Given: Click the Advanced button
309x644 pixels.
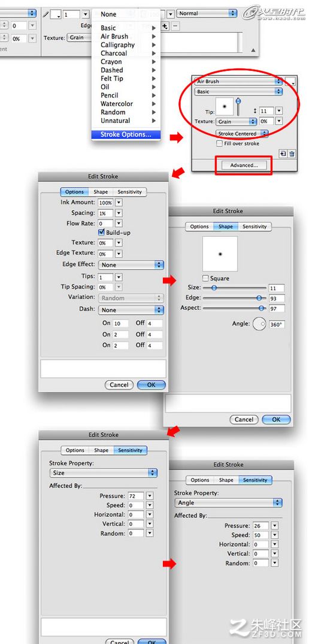Looking at the screenshot, I should click(244, 165).
